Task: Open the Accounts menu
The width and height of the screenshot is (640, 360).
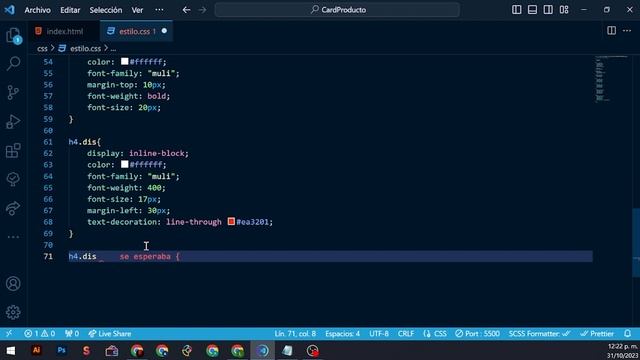Action: point(13,283)
